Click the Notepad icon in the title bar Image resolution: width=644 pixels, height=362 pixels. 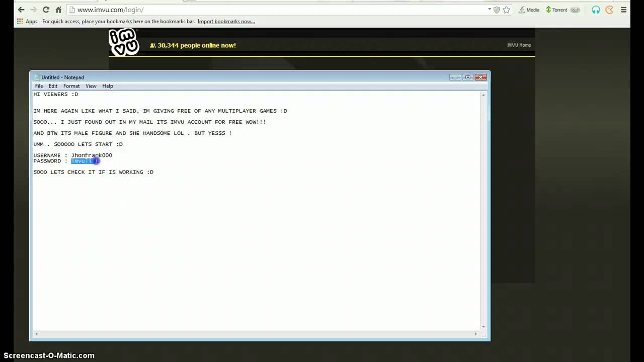coord(36,77)
